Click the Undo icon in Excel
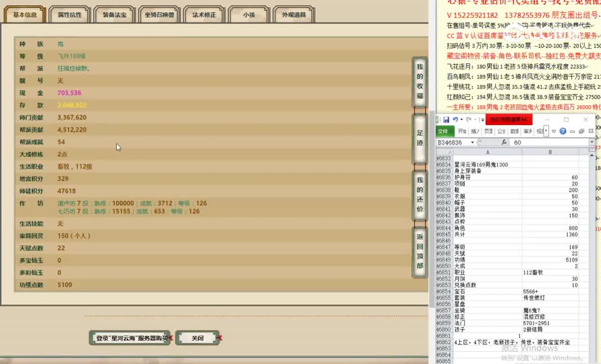This screenshot has height=364, width=601. (x=455, y=119)
